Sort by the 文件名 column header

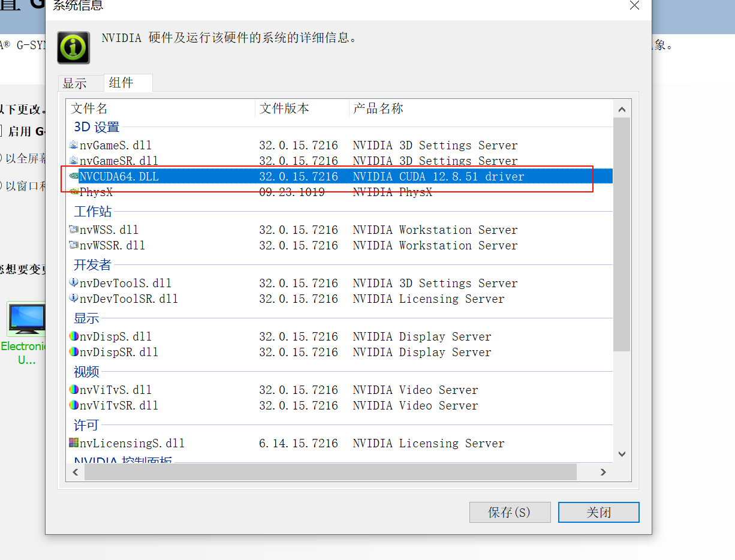[161, 109]
